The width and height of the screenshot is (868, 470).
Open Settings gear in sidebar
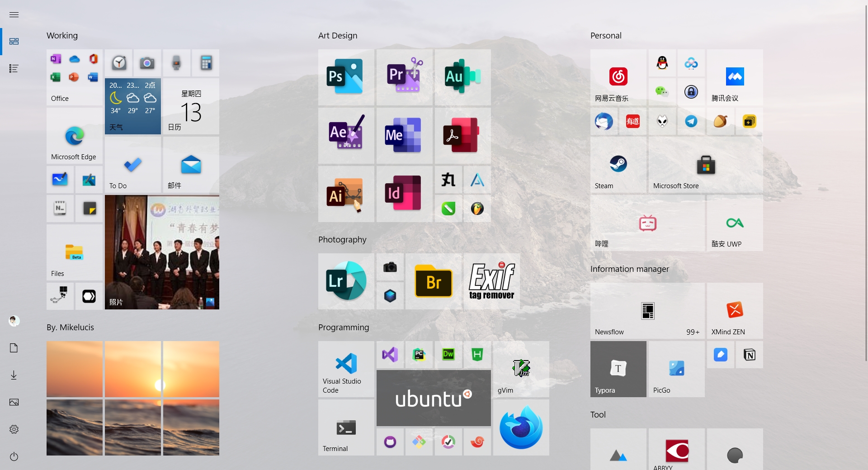(14, 429)
